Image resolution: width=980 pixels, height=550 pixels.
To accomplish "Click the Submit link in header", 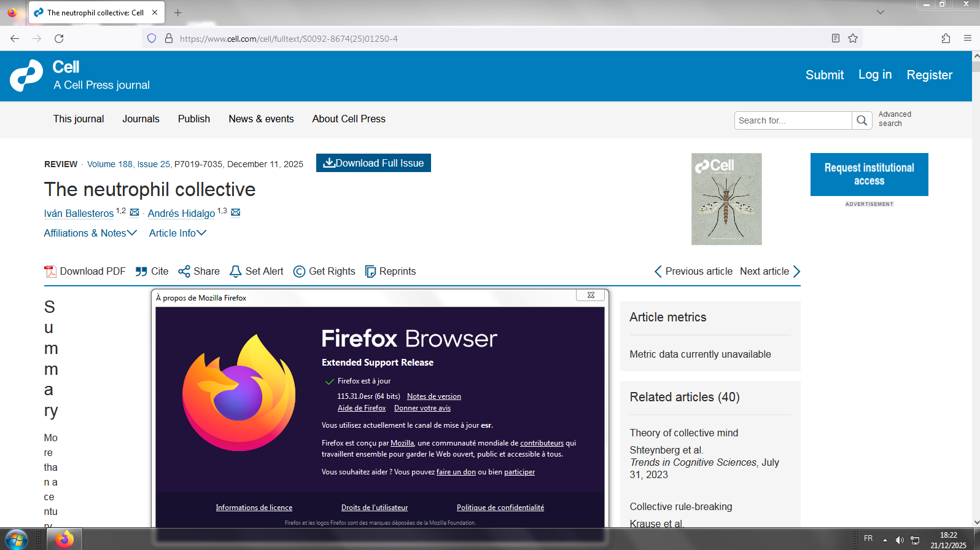I will point(825,75).
